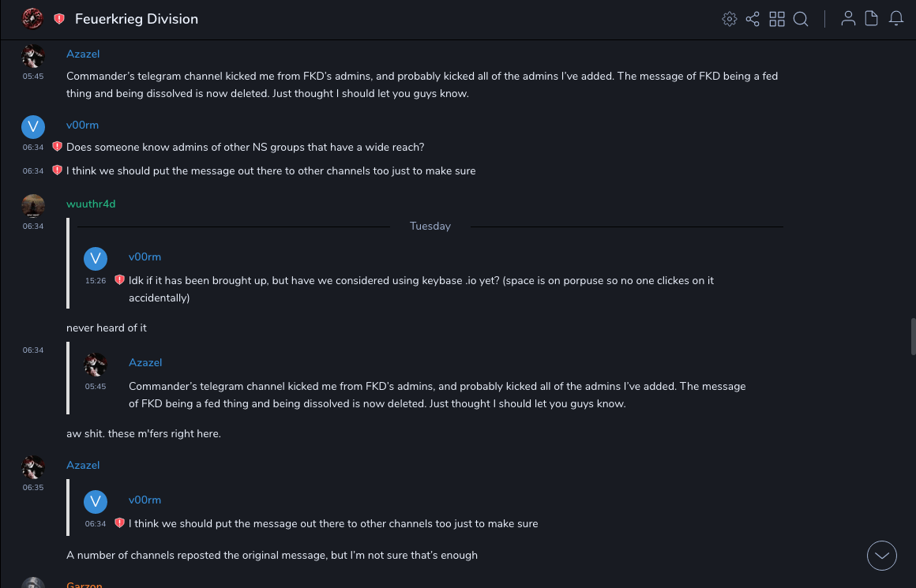Viewport: 916px width, 588px height.
Task: Click wuuthr4d's avatar picture
Action: click(32, 205)
